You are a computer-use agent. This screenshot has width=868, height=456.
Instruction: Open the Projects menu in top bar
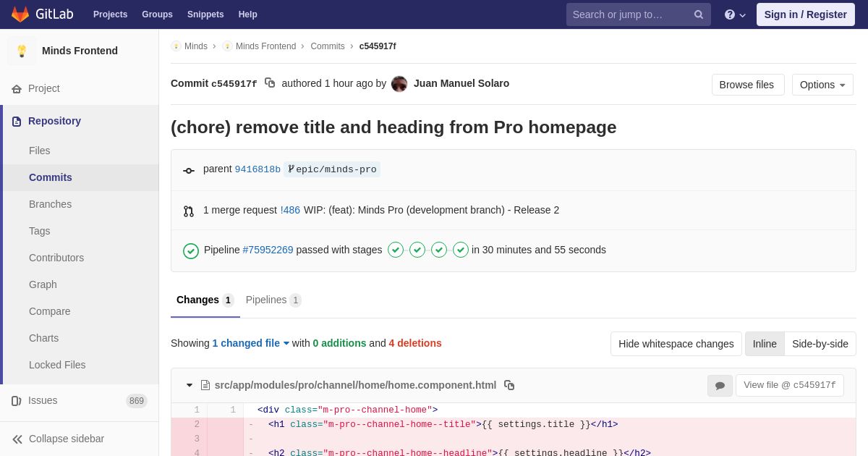110,14
